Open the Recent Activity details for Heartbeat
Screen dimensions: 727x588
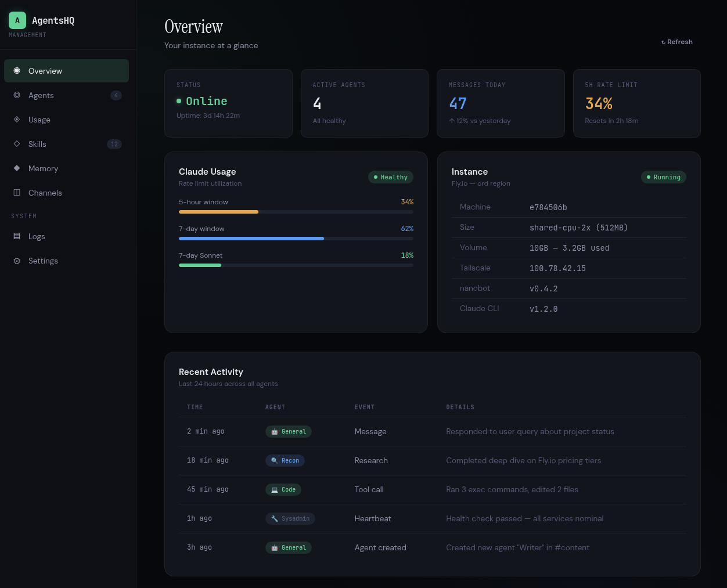click(524, 518)
